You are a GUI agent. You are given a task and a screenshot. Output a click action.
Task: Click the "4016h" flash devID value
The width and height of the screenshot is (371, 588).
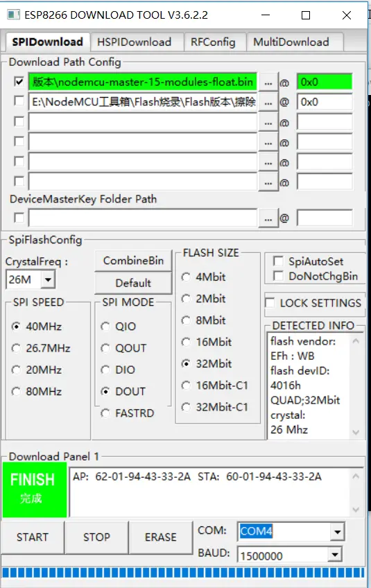click(286, 385)
